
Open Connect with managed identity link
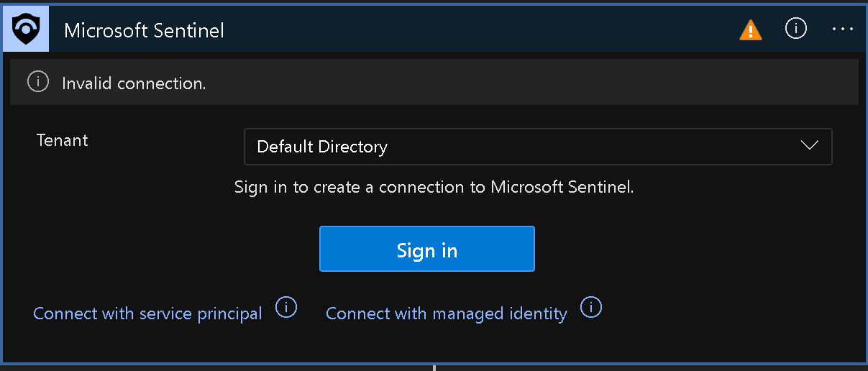[447, 313]
